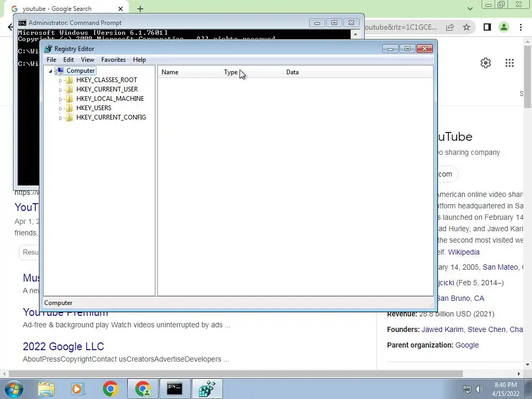Open Chrome's three-dot menu
This screenshot has width=532, height=399.
pyautogui.click(x=521, y=27)
